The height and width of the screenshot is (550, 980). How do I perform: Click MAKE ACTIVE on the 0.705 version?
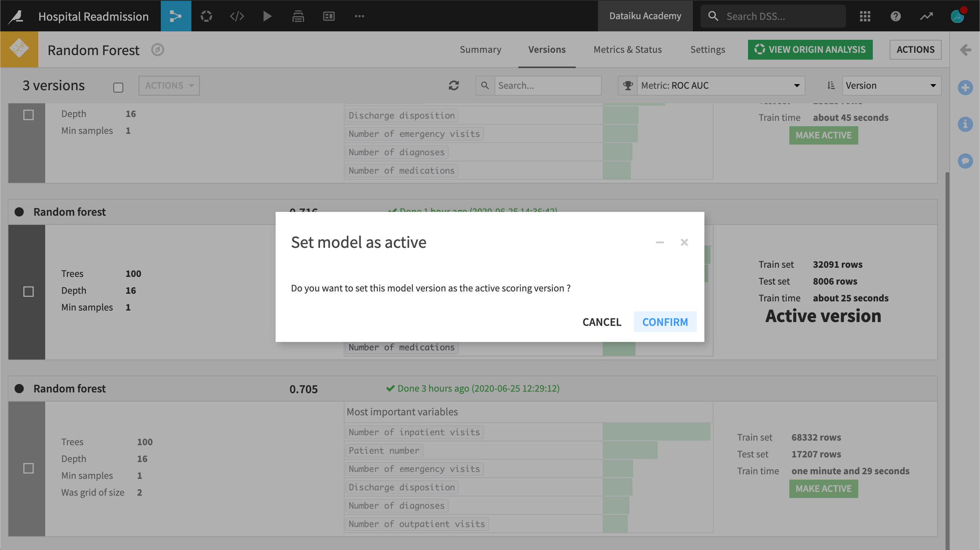(824, 489)
